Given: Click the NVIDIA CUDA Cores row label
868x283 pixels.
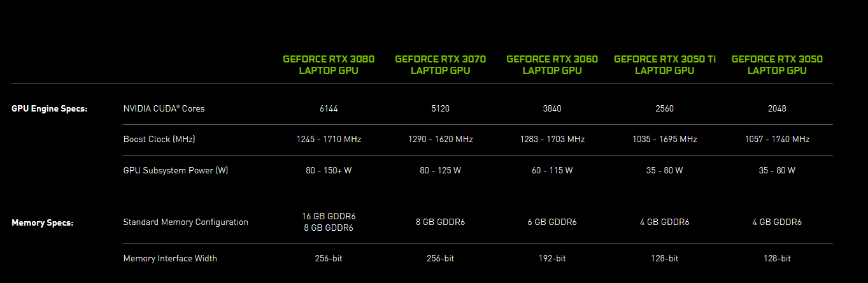Looking at the screenshot, I should tap(164, 108).
